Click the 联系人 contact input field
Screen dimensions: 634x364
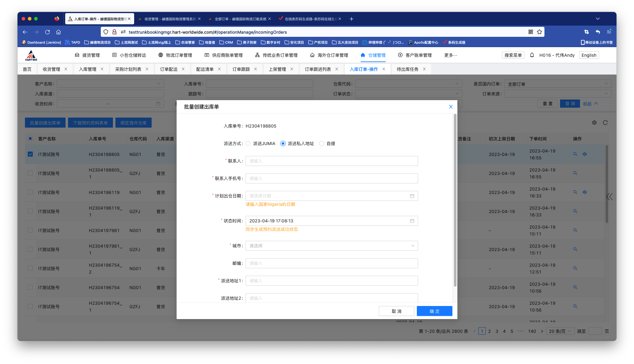pyautogui.click(x=331, y=161)
